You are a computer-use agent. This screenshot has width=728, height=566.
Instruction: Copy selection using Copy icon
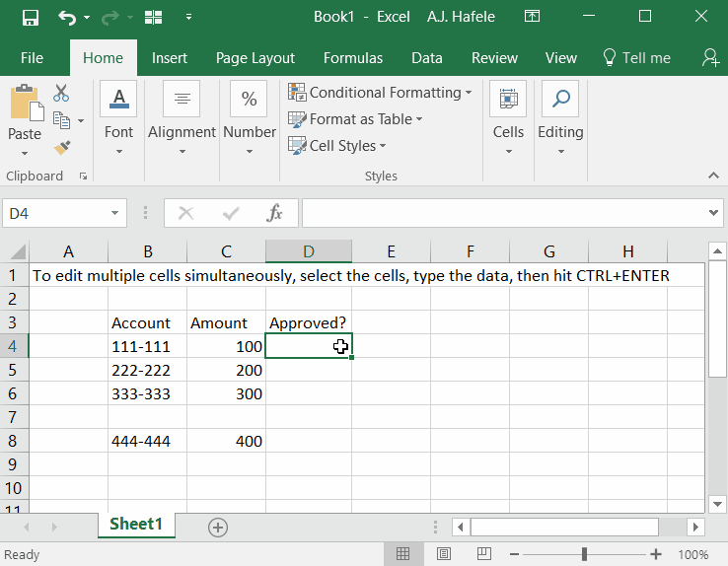coord(61,120)
